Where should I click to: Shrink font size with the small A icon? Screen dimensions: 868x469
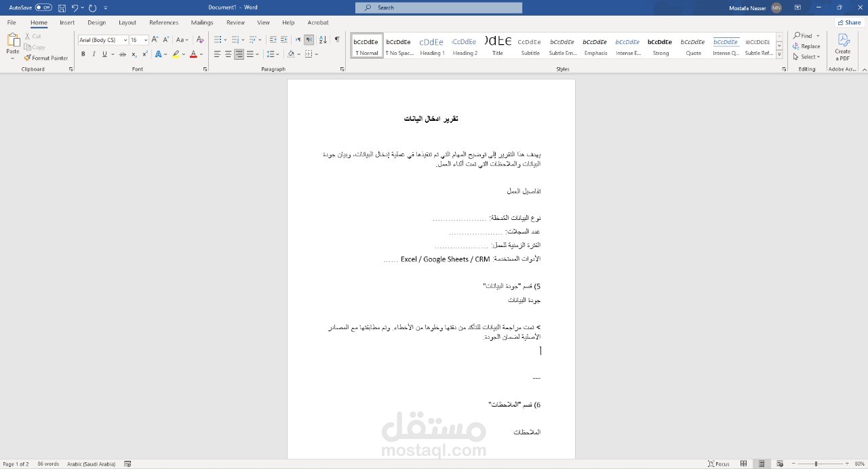[165, 40]
